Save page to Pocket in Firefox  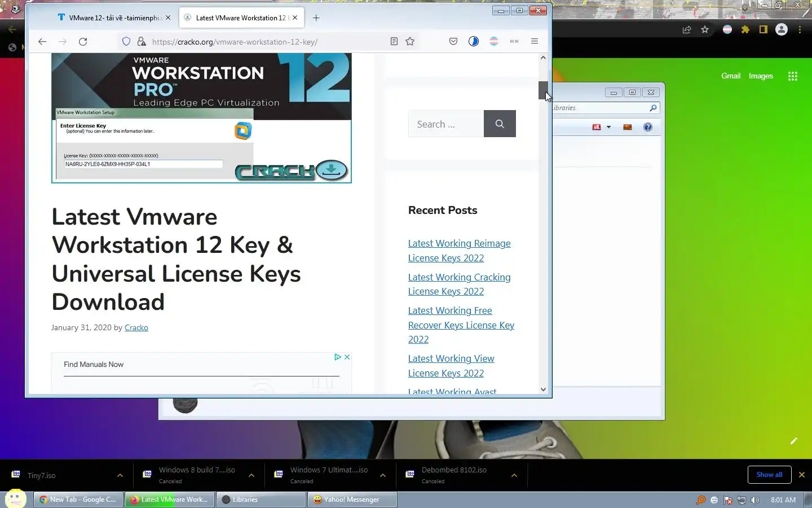coord(453,41)
